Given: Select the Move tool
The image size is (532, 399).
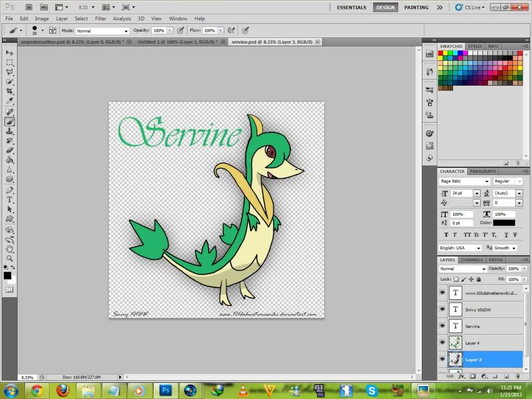Looking at the screenshot, I should 9,52.
